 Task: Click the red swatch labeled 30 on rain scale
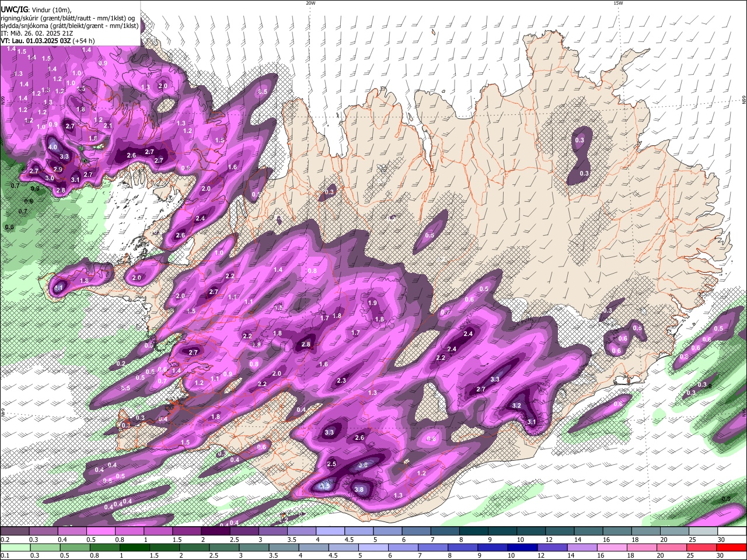click(x=732, y=547)
